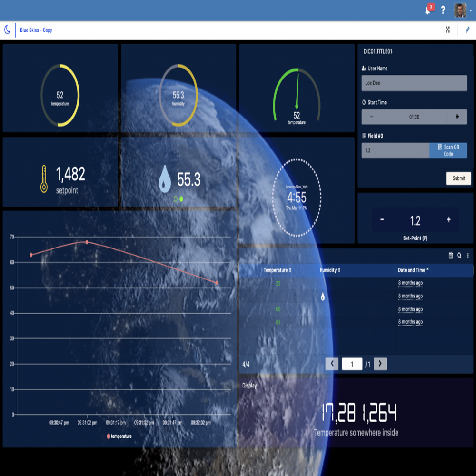
Task: Click the Scan QR Code button
Action: click(x=448, y=150)
